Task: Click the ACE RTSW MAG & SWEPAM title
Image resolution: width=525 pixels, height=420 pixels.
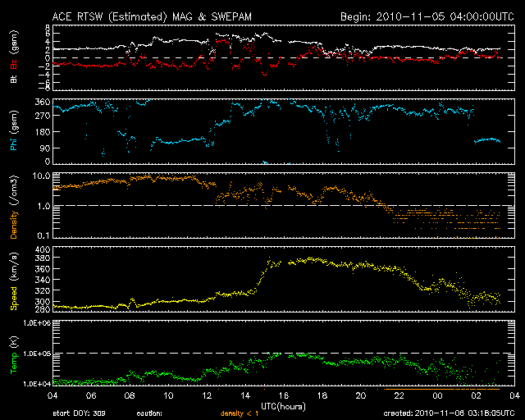Action: tap(152, 16)
